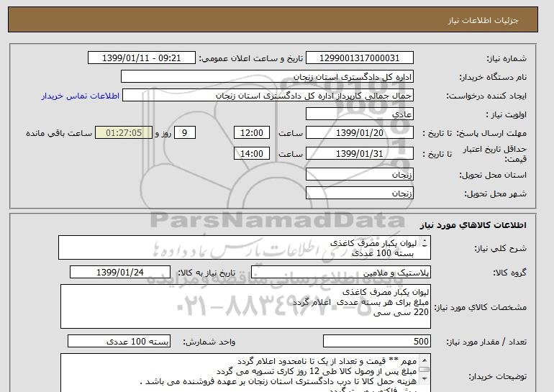
Task: Click the section title اطلاعات کالاهای مورد نیاز
Action: 473,225
